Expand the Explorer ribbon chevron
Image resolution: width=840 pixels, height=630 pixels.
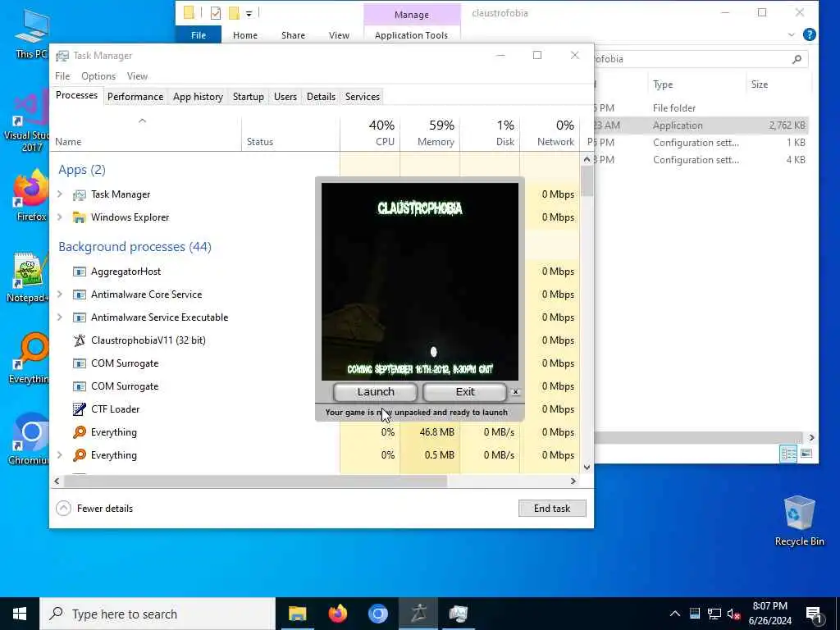point(792,34)
